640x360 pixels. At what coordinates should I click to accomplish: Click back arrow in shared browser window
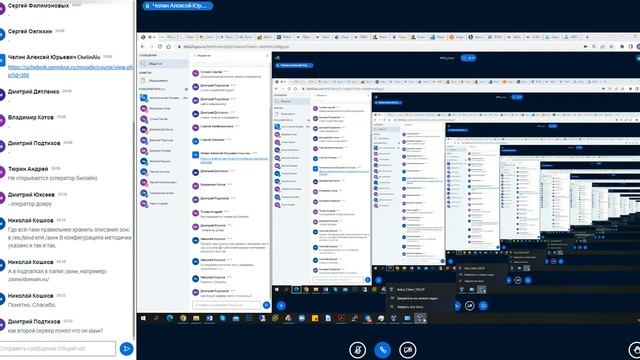[142, 47]
